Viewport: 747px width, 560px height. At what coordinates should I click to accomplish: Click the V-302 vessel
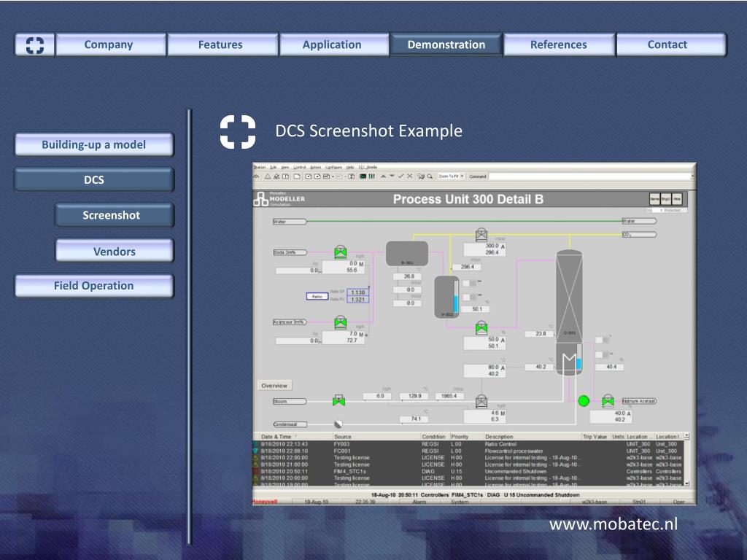[x=447, y=297]
